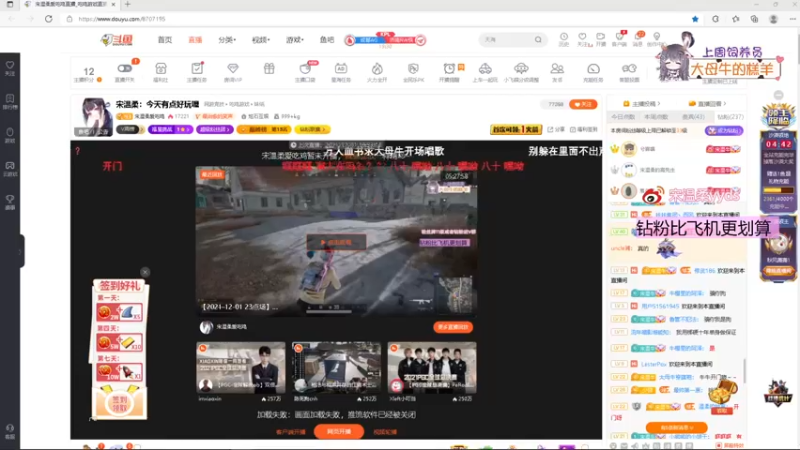This screenshot has width=800, height=450.
Task: Reload the page with browser refresh
Action: pyautogui.click(x=48, y=19)
